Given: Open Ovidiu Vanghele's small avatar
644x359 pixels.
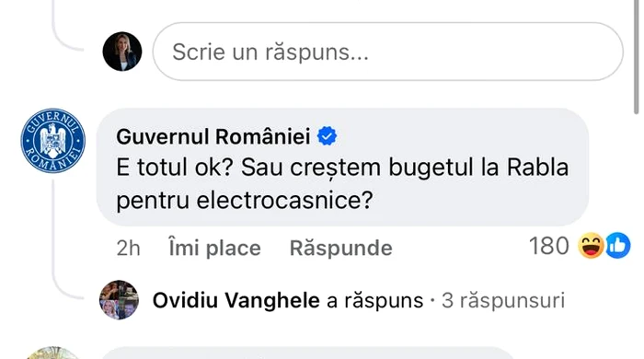Looking at the screenshot, I should coord(119,300).
